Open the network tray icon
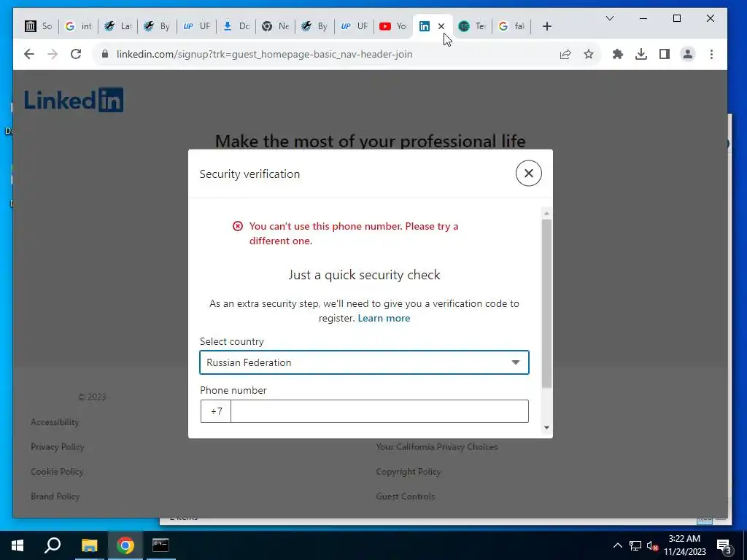 [x=635, y=545]
